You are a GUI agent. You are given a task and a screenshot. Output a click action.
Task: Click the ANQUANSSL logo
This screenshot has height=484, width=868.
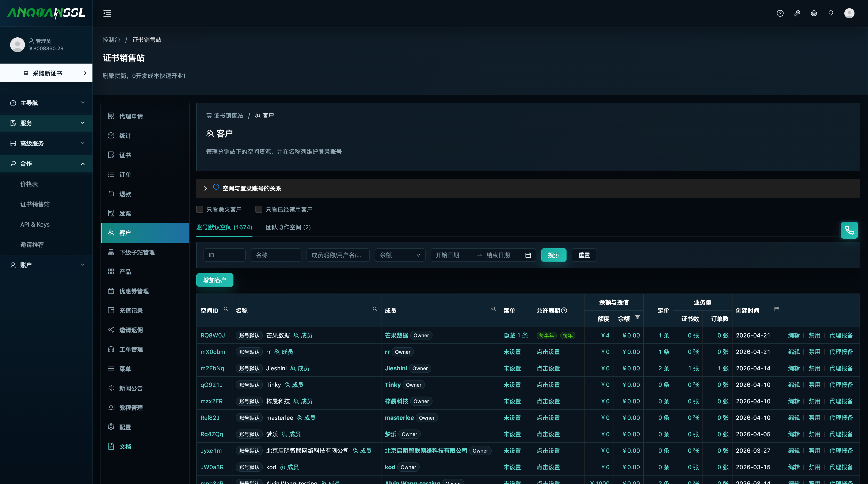click(x=46, y=14)
